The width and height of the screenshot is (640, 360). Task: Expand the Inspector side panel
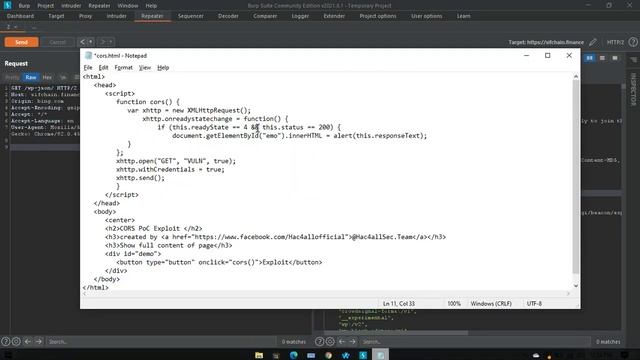pyautogui.click(x=633, y=89)
